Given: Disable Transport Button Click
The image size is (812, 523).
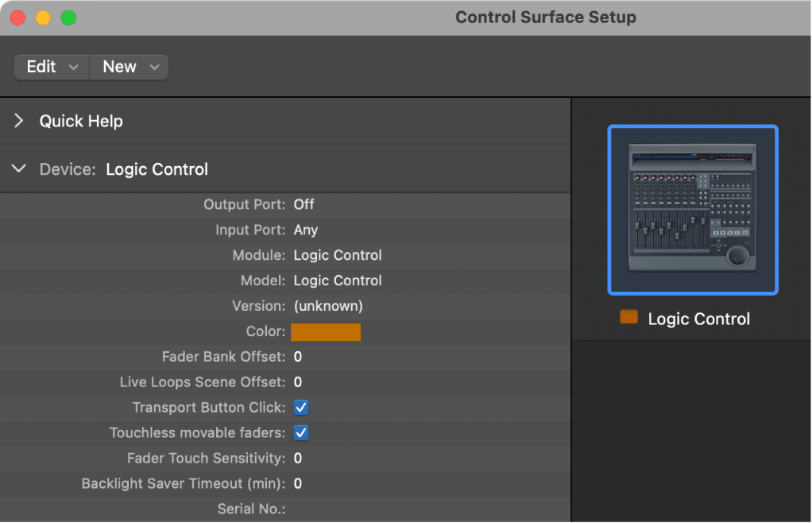Looking at the screenshot, I should coord(300,407).
